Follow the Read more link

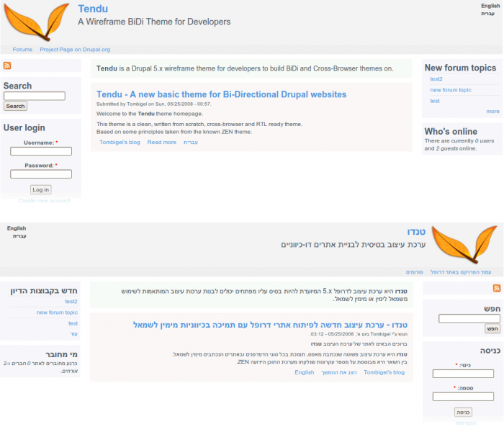tap(161, 143)
